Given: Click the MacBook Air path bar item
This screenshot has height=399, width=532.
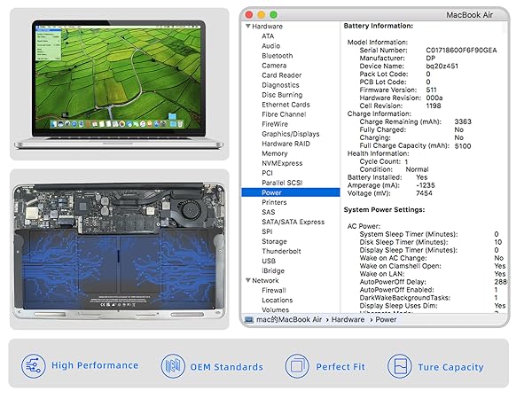Looking at the screenshot, I should [x=289, y=319].
